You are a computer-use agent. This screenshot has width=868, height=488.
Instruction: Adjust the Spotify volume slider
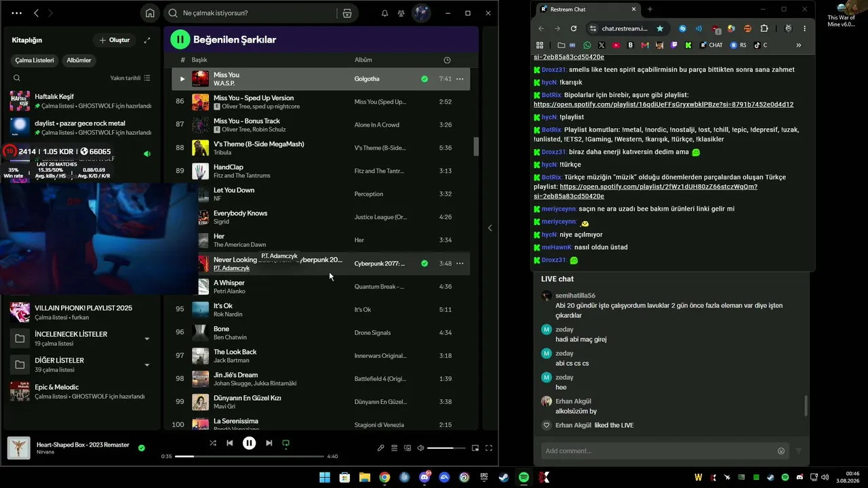click(446, 448)
